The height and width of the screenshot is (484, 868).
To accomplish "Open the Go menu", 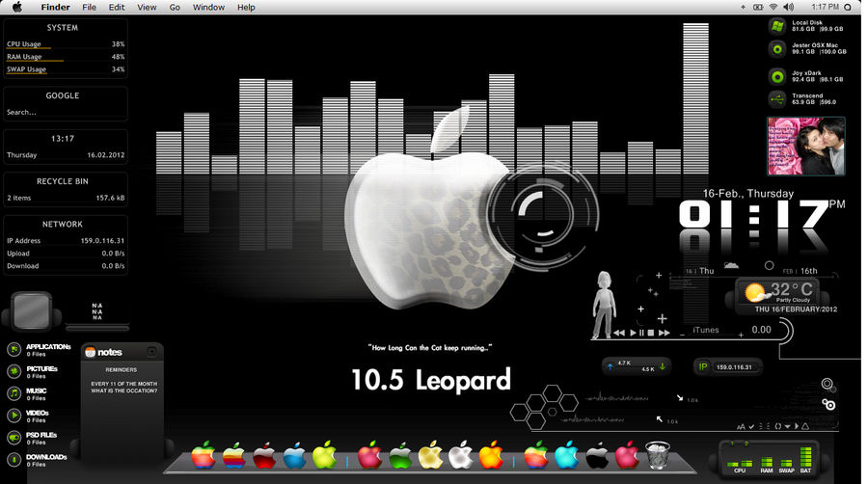I will click(175, 7).
